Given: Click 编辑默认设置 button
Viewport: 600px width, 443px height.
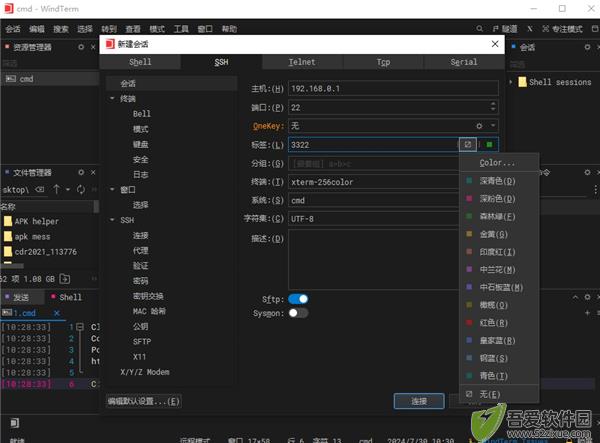Looking at the screenshot, I should coord(143,401).
